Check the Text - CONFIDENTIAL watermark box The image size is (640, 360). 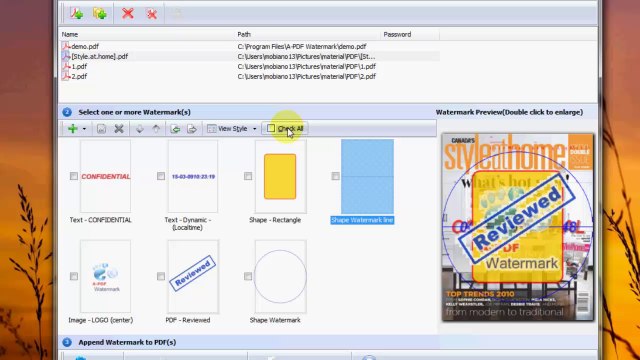(x=73, y=176)
